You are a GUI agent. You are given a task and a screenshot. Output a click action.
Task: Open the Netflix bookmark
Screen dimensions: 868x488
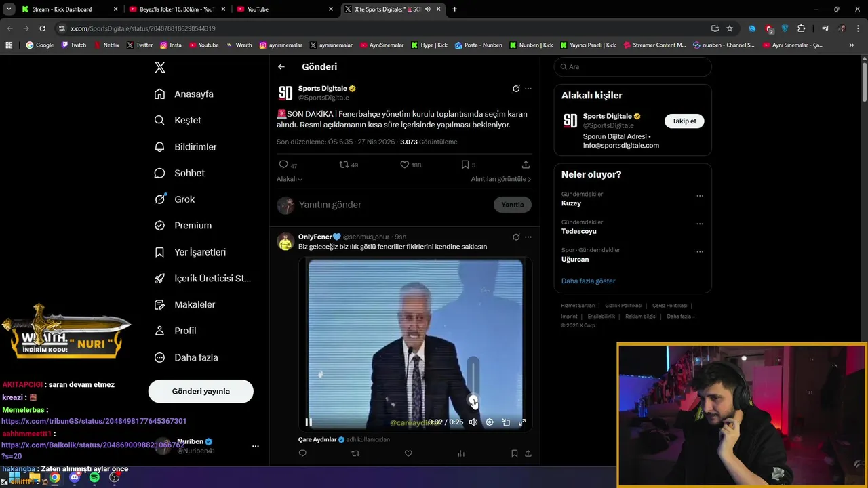(x=106, y=45)
